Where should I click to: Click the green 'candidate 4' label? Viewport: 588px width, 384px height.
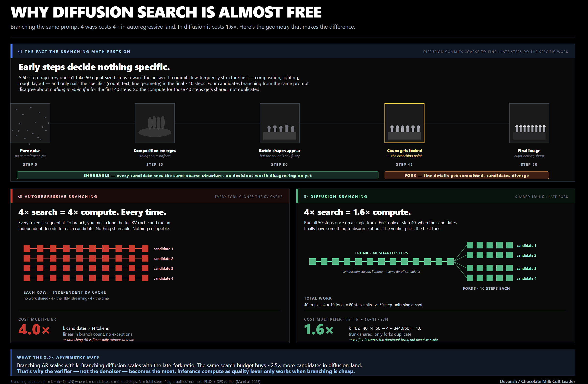point(526,278)
